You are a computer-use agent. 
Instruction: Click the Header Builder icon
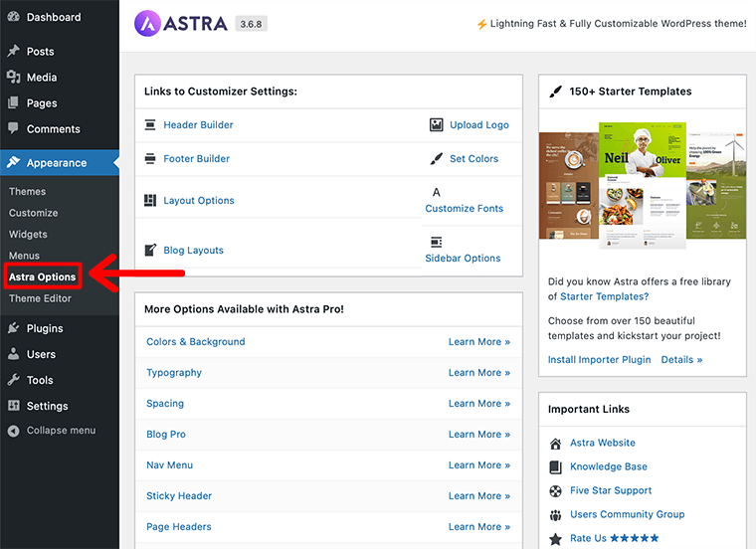tap(150, 125)
